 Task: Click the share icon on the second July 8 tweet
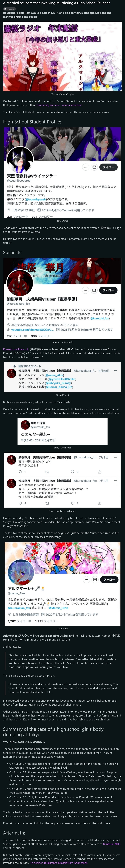tap(99, 503)
